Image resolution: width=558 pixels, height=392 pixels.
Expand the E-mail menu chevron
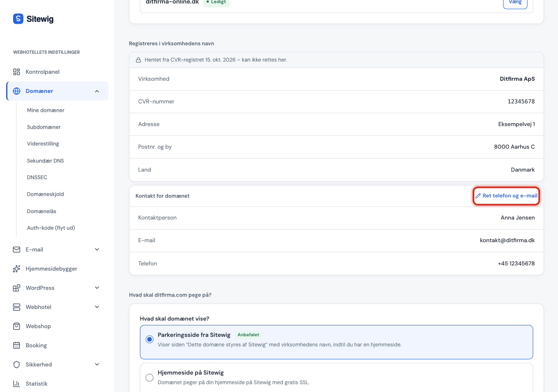(x=97, y=249)
